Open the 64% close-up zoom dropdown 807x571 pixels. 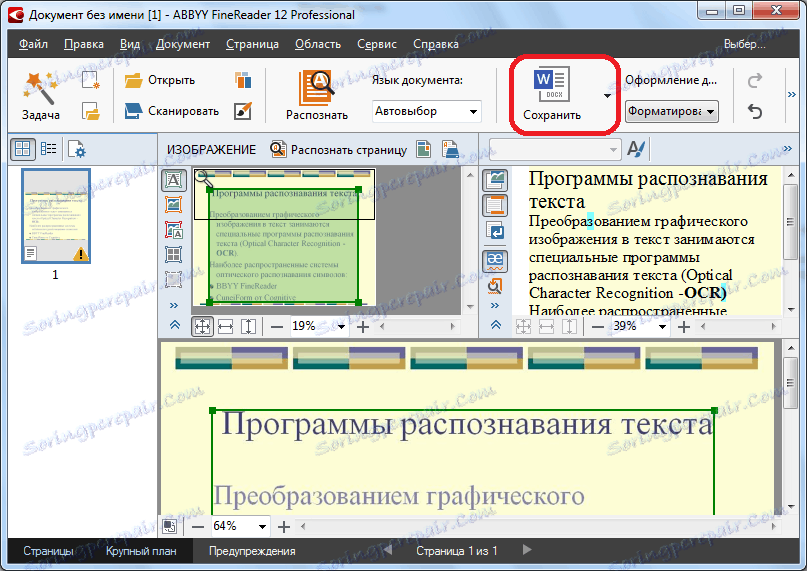262,526
